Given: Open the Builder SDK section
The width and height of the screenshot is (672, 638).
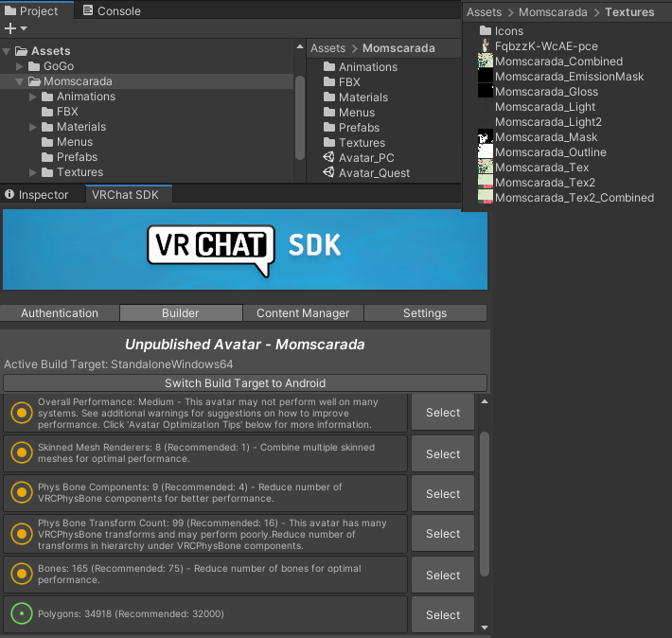Looking at the screenshot, I should (181, 313).
